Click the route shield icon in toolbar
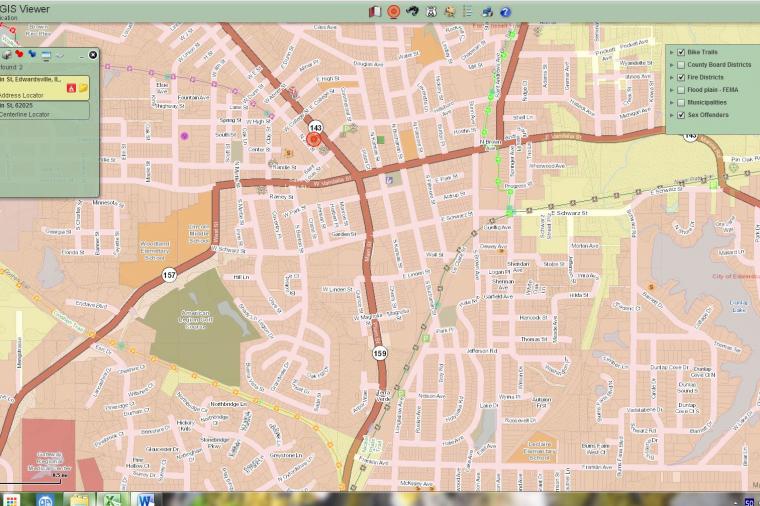 tap(430, 12)
